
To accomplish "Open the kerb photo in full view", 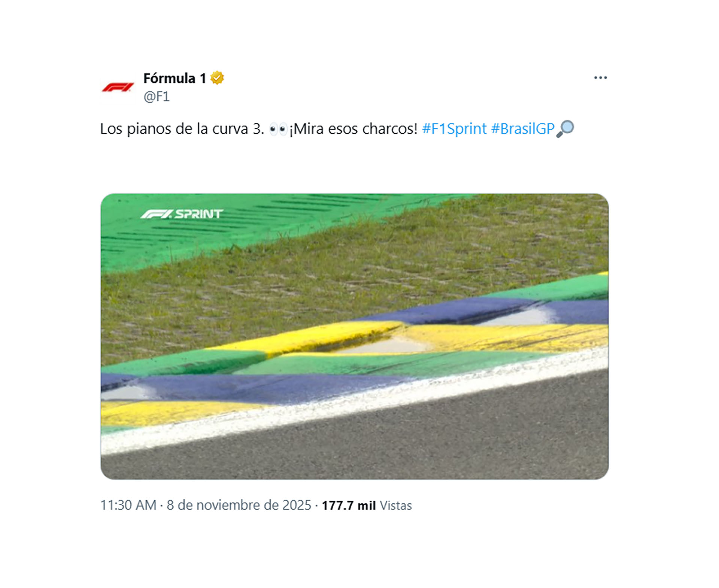I will (x=354, y=336).
